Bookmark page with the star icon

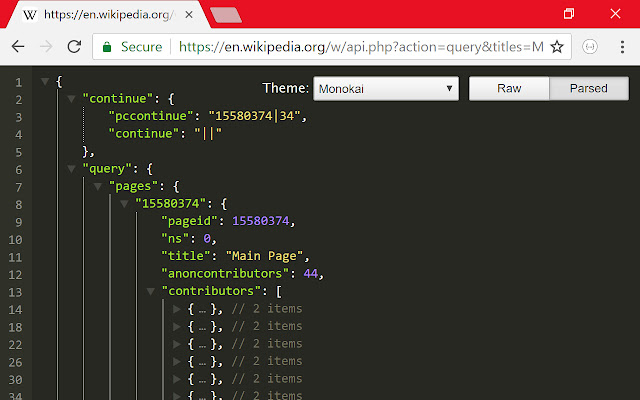[x=557, y=47]
